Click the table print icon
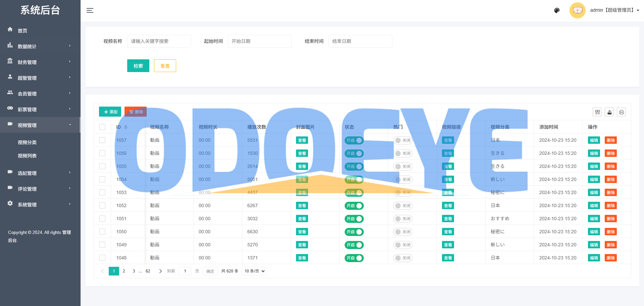644x306 pixels. point(621,112)
